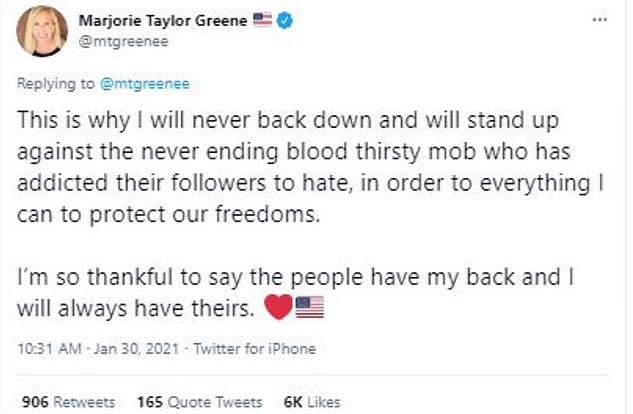The width and height of the screenshot is (633, 414).
Task: Click the blue verified badge
Action: [286, 18]
